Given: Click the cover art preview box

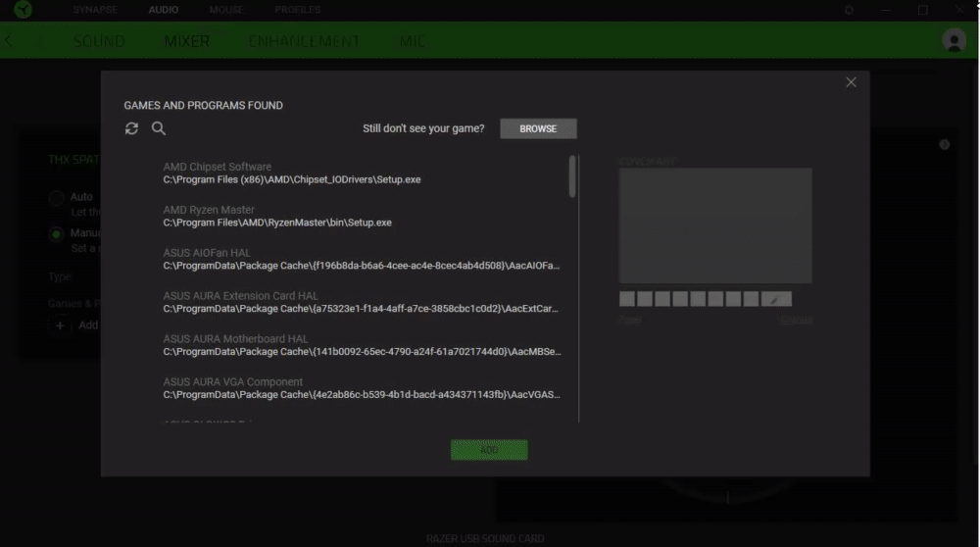Looking at the screenshot, I should [x=715, y=225].
